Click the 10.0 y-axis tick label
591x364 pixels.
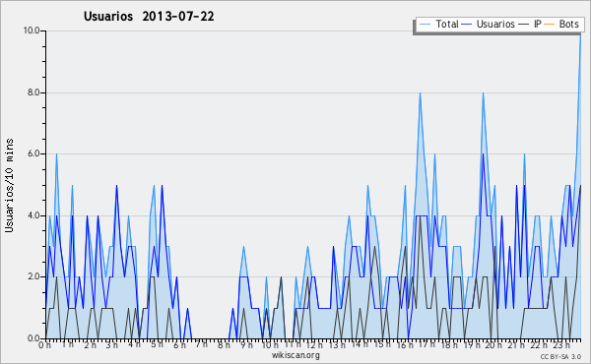[x=32, y=30]
